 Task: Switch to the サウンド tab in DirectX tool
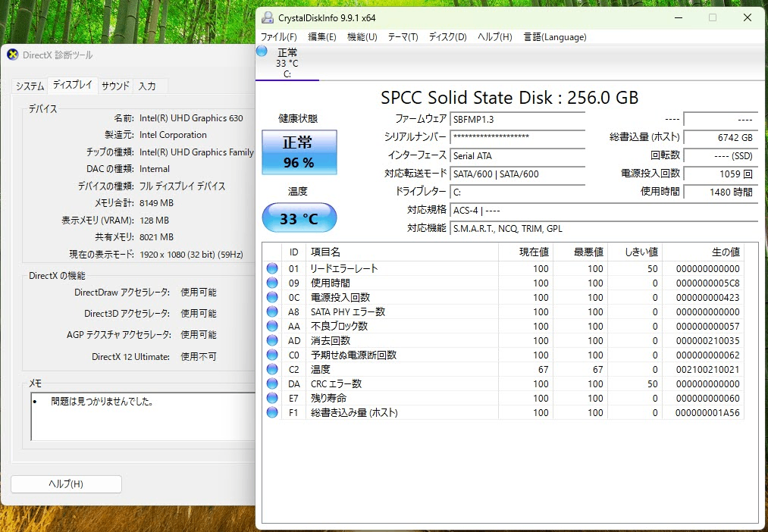[x=115, y=86]
